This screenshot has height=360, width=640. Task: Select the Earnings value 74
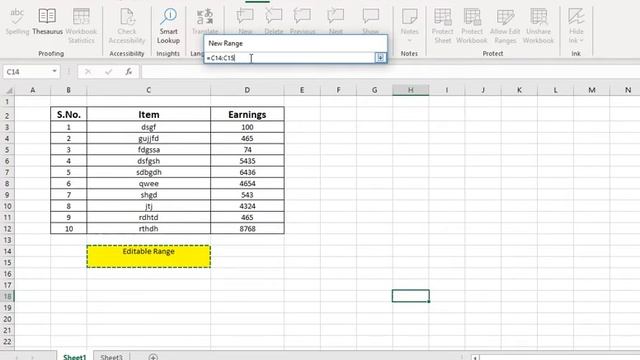[x=247, y=149]
